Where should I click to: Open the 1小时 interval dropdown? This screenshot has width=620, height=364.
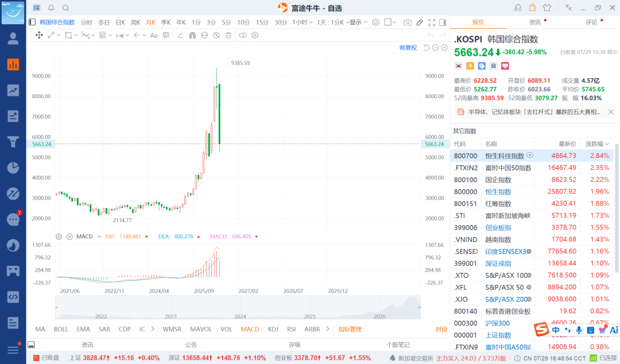(x=303, y=22)
